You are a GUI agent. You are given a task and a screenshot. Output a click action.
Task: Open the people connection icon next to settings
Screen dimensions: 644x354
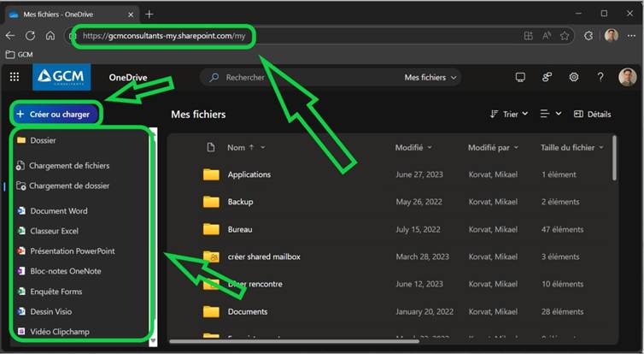[547, 77]
